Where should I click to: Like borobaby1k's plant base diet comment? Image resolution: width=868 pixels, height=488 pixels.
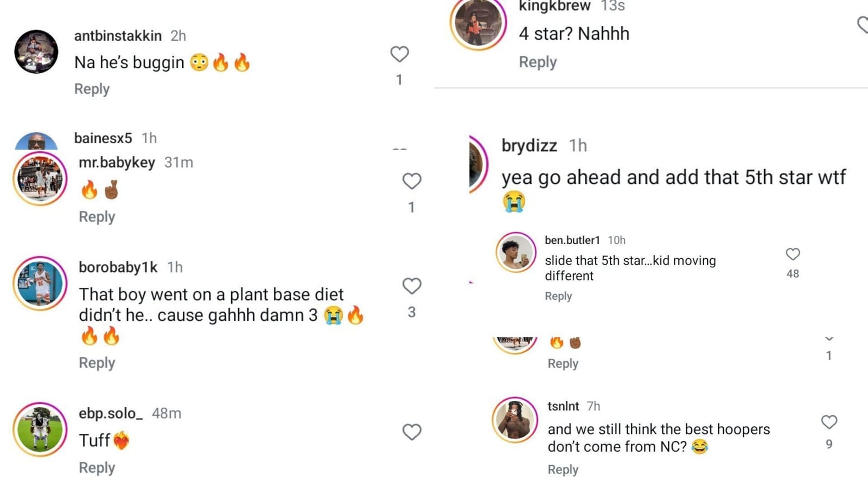[412, 286]
